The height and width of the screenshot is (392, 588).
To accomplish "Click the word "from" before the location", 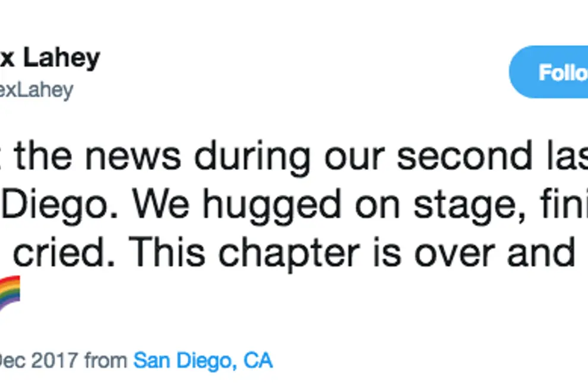I will pos(105,360).
